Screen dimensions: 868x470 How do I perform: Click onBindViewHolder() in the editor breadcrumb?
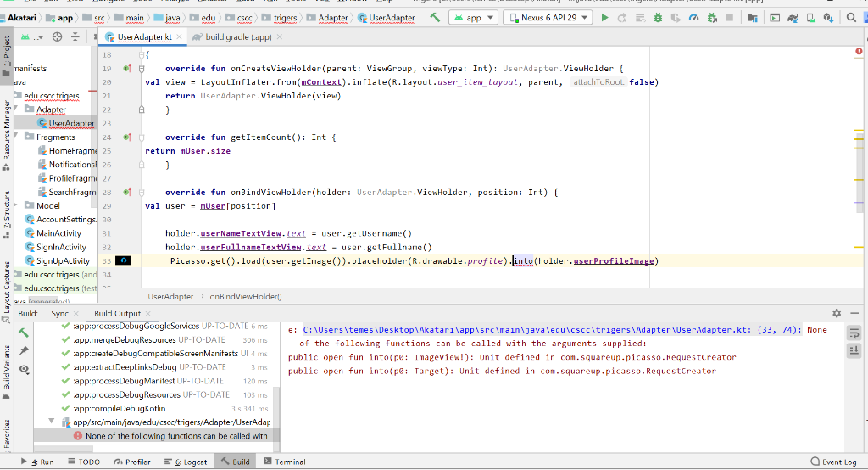pyautogui.click(x=246, y=297)
